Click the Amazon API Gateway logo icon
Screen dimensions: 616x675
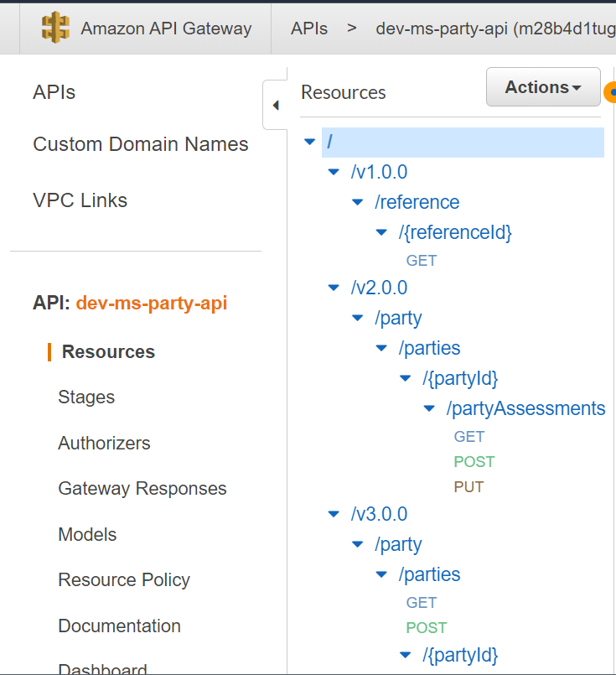click(x=55, y=28)
